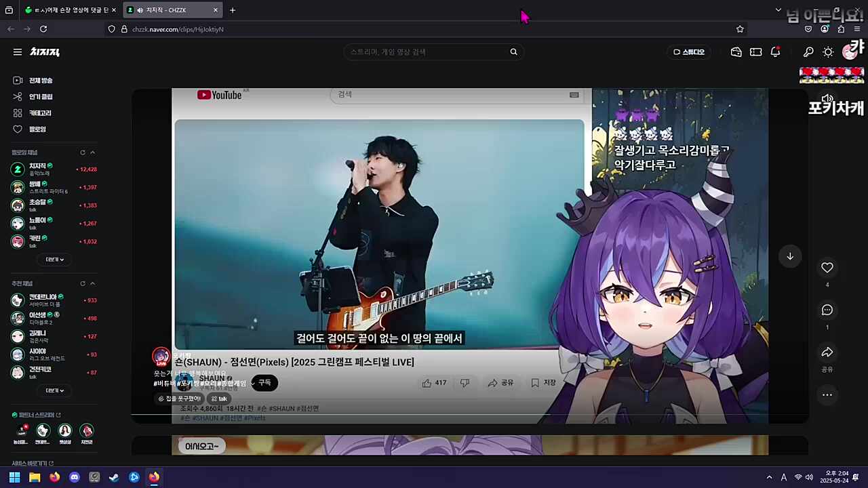The image size is (868, 488).
Task: Share the clip using arrow icon
Action: point(827,352)
